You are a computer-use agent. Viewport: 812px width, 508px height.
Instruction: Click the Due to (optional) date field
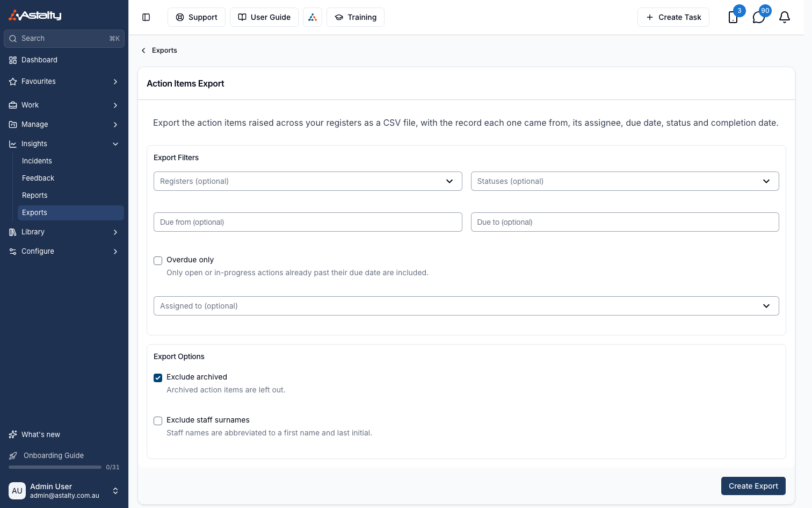[x=625, y=222]
